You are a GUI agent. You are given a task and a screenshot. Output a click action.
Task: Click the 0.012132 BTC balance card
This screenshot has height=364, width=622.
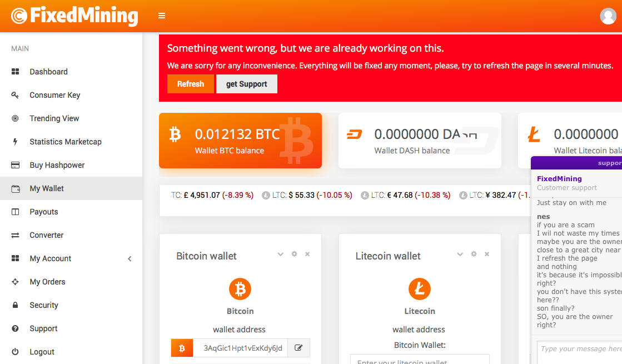[x=240, y=141]
